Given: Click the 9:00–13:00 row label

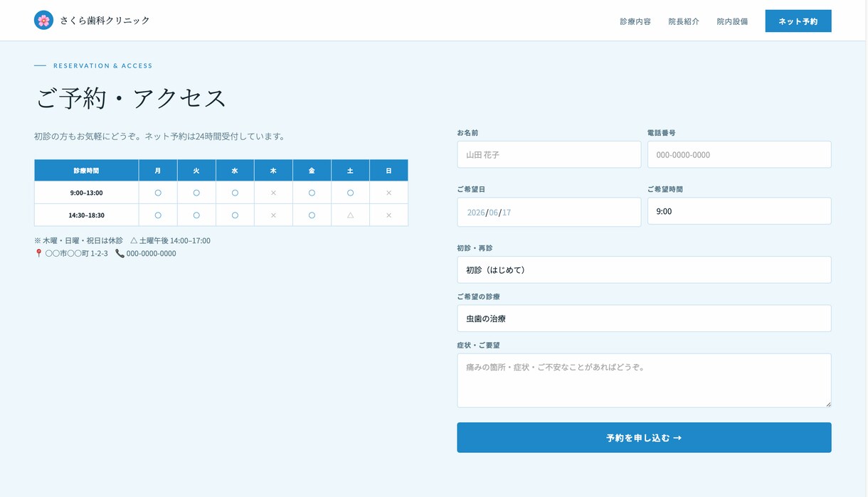Looking at the screenshot, I should pos(86,193).
